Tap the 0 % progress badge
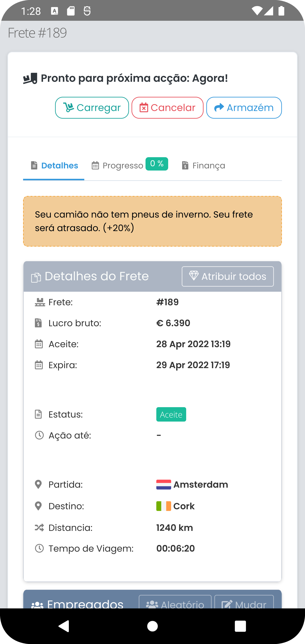The width and height of the screenshot is (305, 644). (157, 164)
